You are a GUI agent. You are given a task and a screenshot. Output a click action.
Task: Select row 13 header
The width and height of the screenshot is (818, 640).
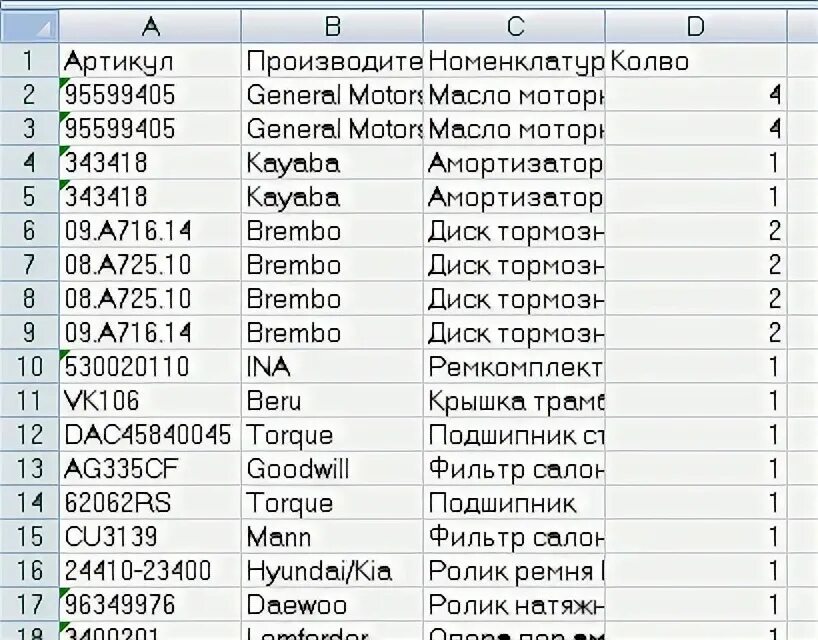(x=29, y=468)
